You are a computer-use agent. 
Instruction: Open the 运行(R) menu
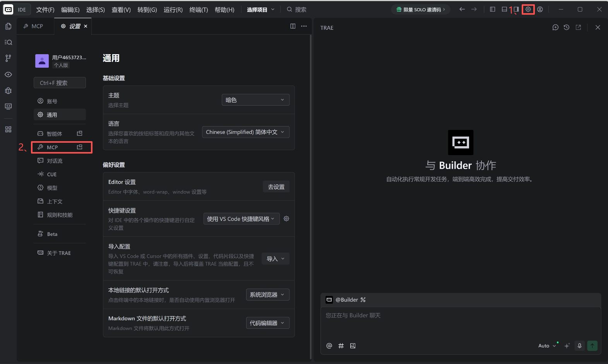point(173,10)
